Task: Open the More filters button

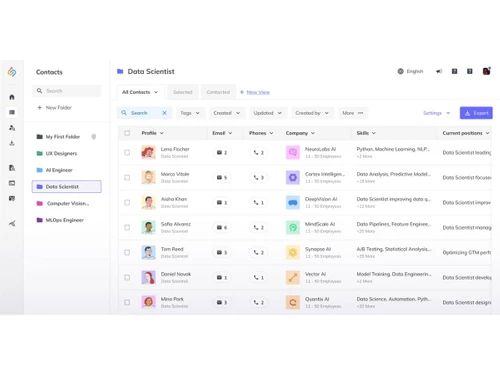Action: point(353,113)
